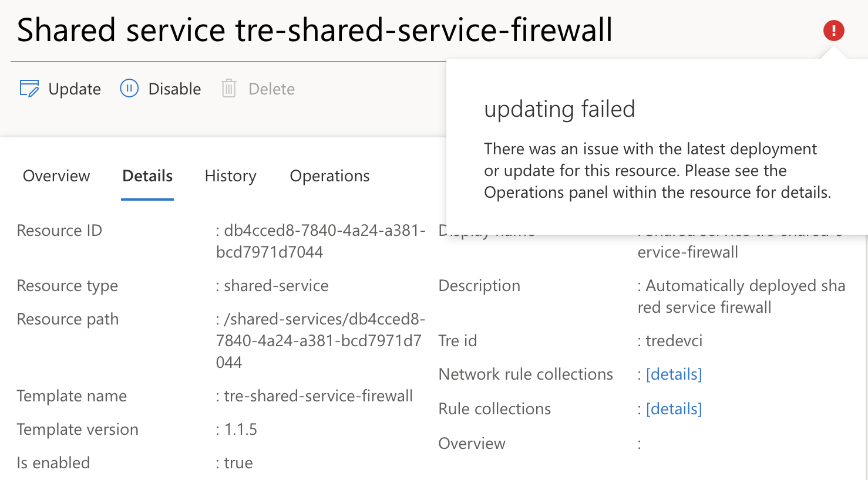
Task: Click the Is enabled true value
Action: pyautogui.click(x=238, y=462)
